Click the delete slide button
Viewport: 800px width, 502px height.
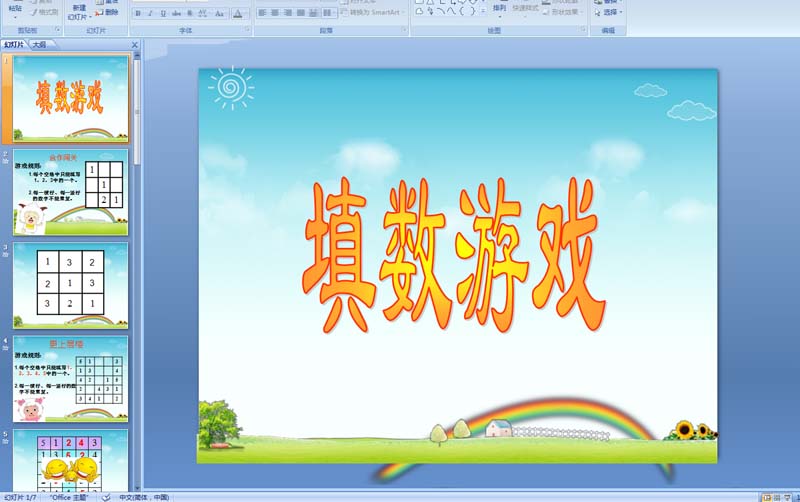110,13
